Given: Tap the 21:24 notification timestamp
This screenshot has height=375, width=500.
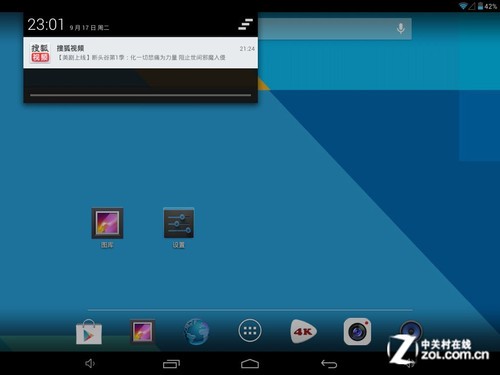Looking at the screenshot, I should 247,49.
